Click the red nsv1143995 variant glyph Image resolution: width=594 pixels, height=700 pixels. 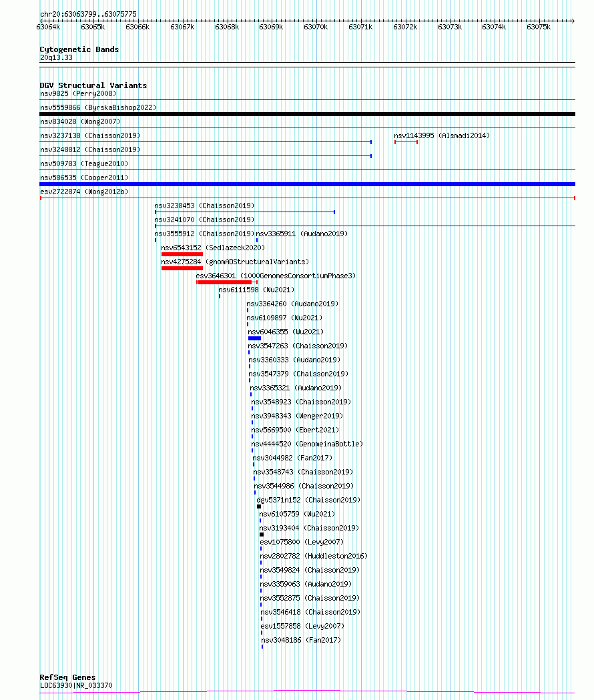click(406, 142)
